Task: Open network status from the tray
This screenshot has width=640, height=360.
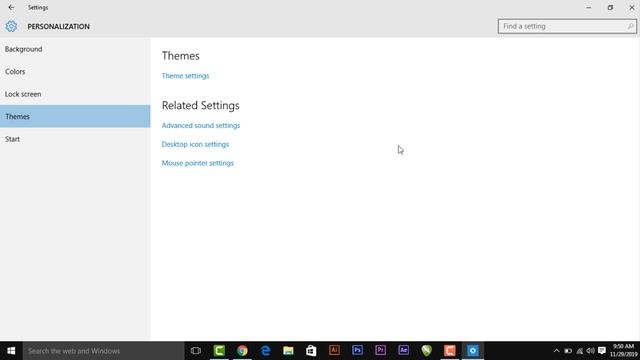Action: point(580,351)
